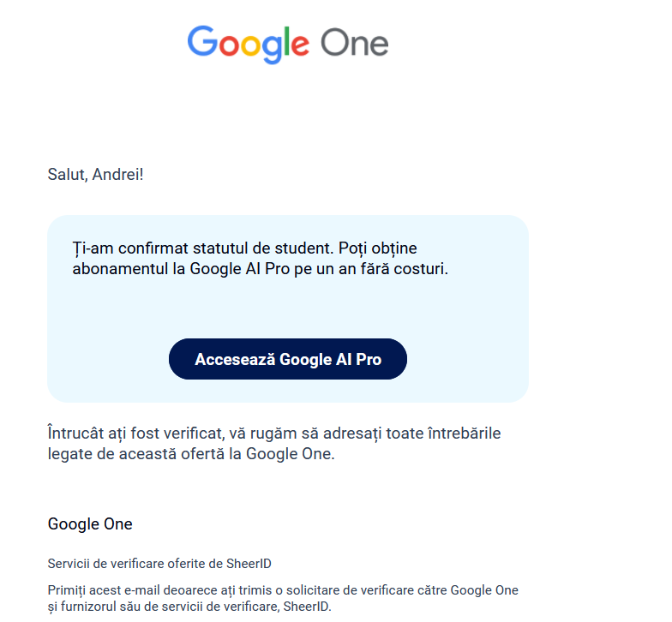Image resolution: width=672 pixels, height=622 pixels.
Task: Click the Google One logo at top
Action: coord(288,45)
